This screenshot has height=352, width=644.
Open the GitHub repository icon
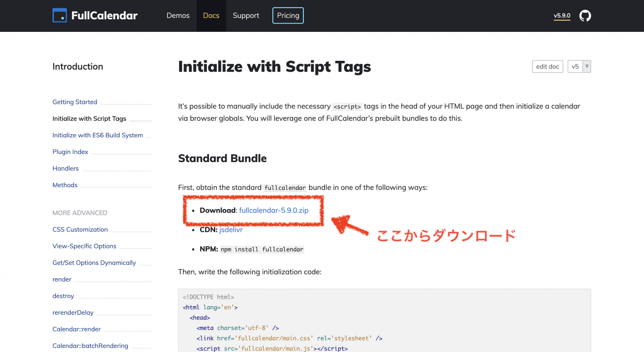coord(585,16)
